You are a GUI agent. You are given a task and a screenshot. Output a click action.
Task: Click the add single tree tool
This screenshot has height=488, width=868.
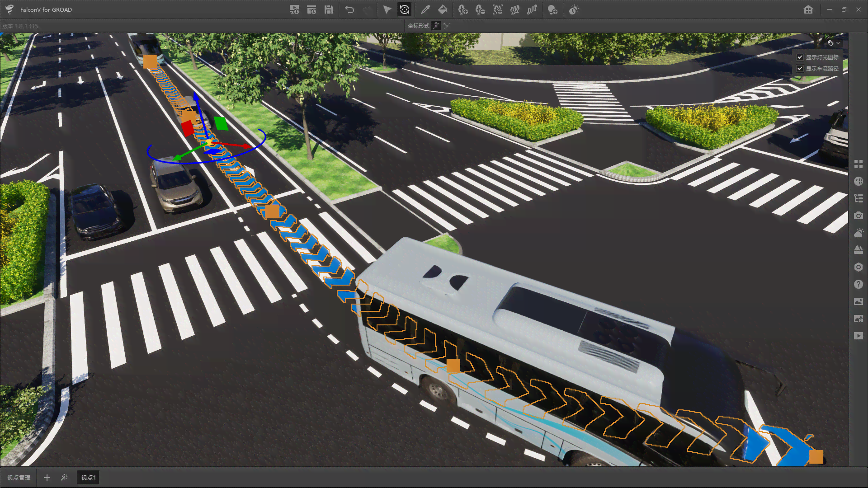(x=463, y=9)
